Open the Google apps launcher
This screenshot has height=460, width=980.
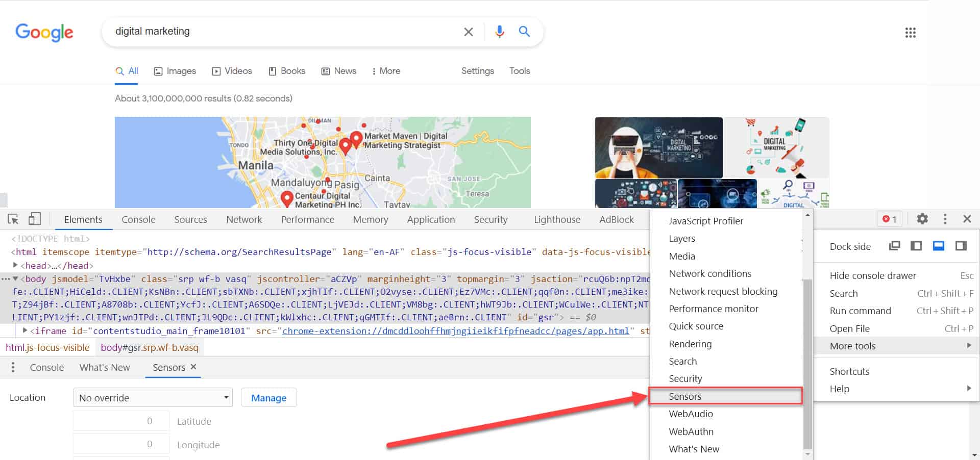click(910, 33)
